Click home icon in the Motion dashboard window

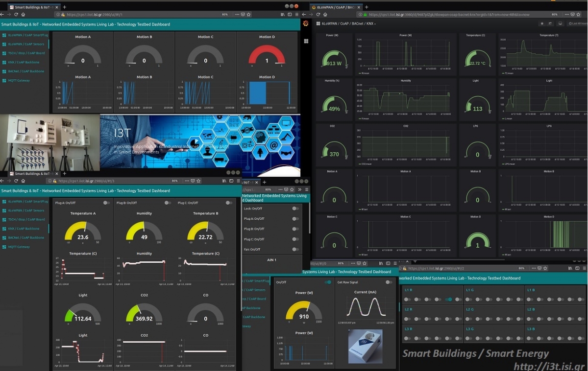coord(23,15)
